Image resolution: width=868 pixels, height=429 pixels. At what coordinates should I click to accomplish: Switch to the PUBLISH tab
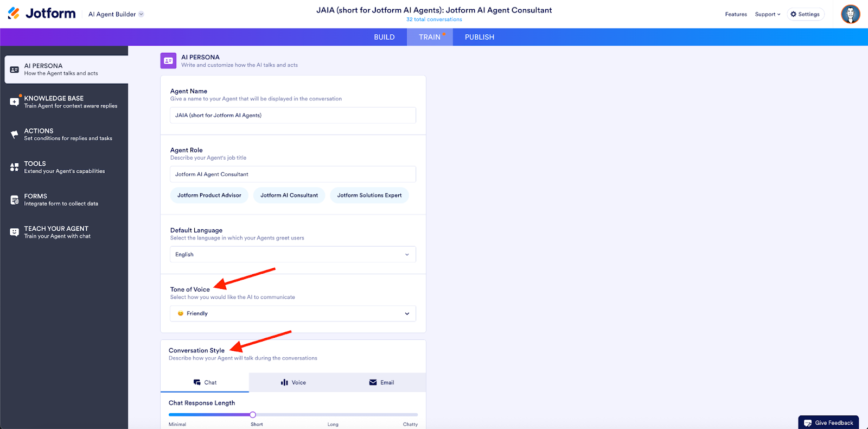coord(480,37)
